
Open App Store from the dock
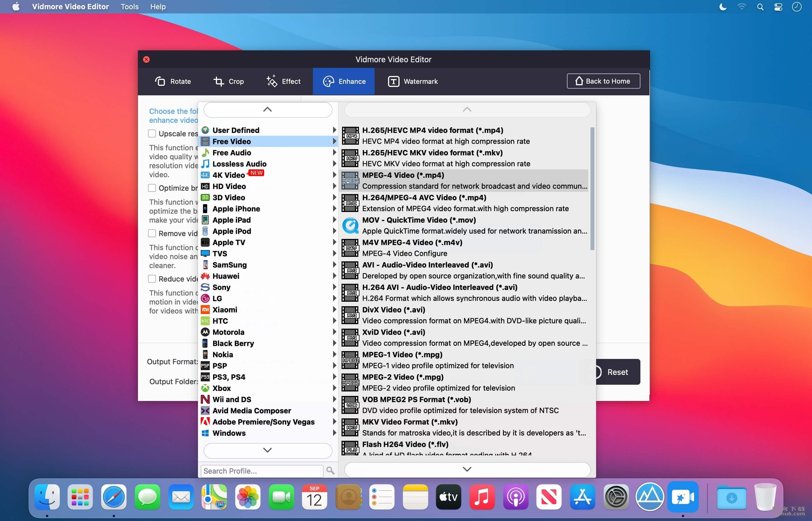[x=582, y=497]
